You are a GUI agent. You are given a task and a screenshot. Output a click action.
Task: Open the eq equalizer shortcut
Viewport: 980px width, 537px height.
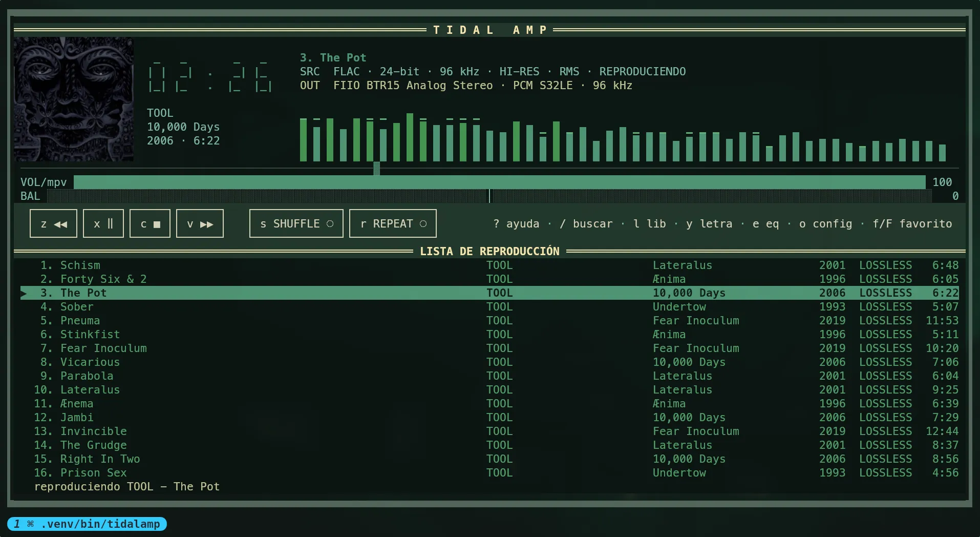(766, 224)
